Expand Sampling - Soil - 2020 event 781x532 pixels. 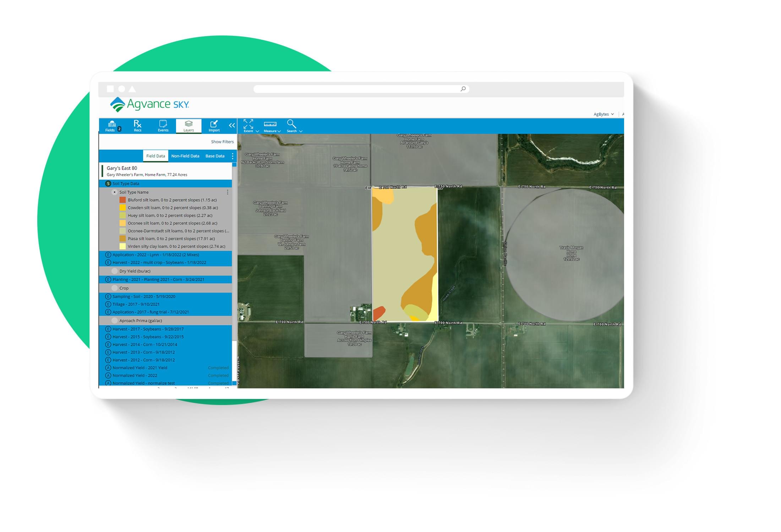tap(144, 297)
